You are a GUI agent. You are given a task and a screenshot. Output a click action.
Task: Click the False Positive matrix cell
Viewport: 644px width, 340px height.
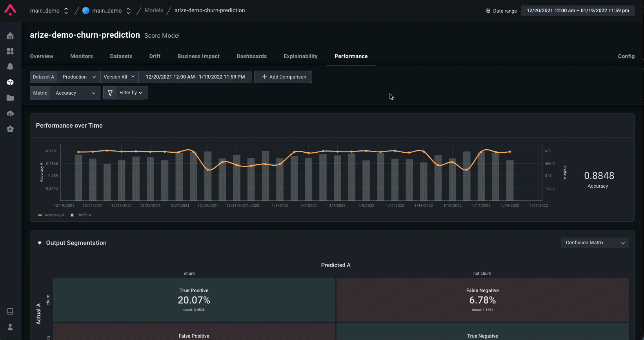click(x=194, y=332)
